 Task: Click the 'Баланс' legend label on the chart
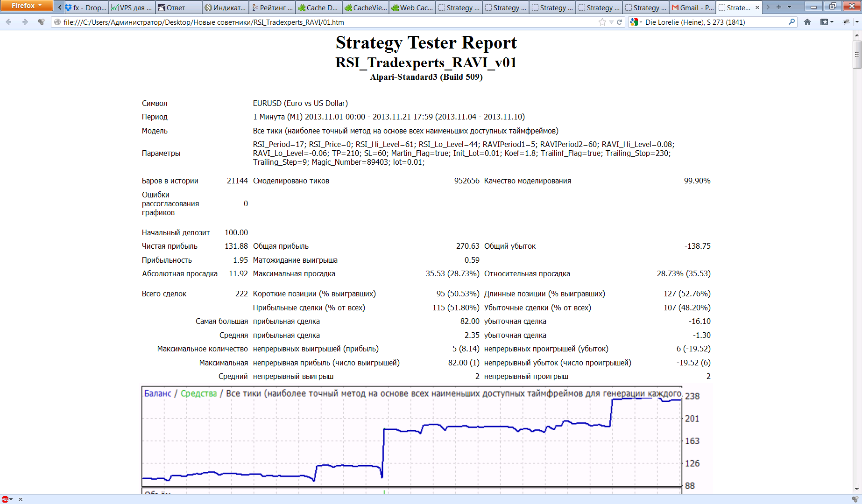pyautogui.click(x=157, y=393)
